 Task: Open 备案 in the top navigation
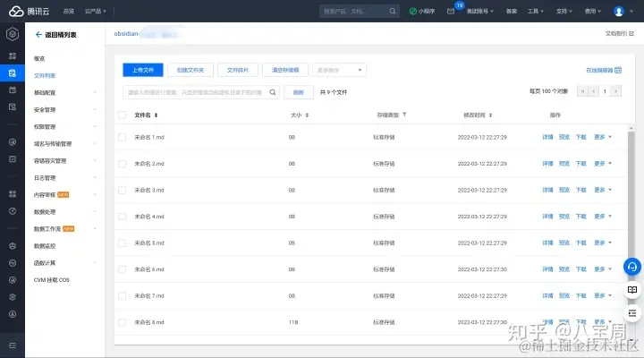click(x=512, y=11)
